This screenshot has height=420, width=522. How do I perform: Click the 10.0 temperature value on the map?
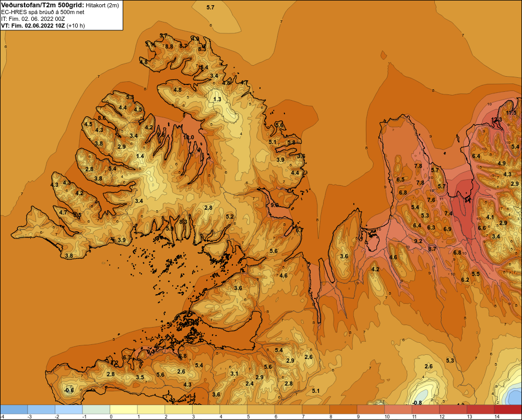188,137
